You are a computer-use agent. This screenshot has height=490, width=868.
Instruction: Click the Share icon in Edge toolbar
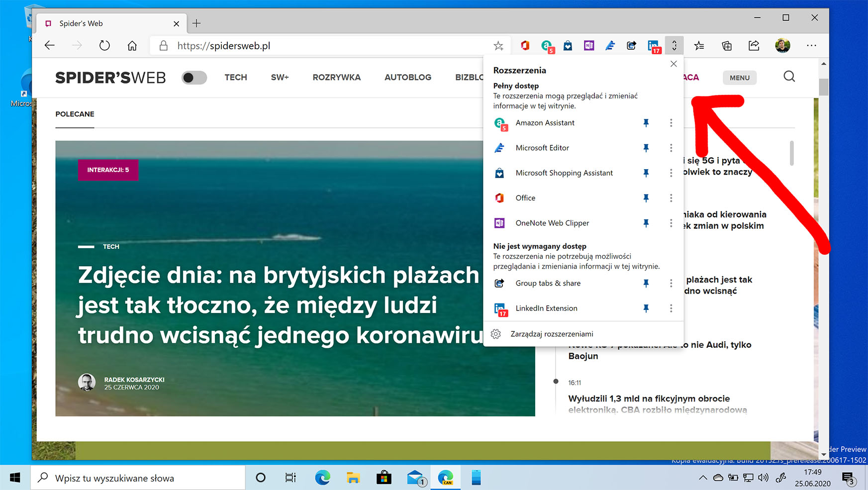[754, 46]
